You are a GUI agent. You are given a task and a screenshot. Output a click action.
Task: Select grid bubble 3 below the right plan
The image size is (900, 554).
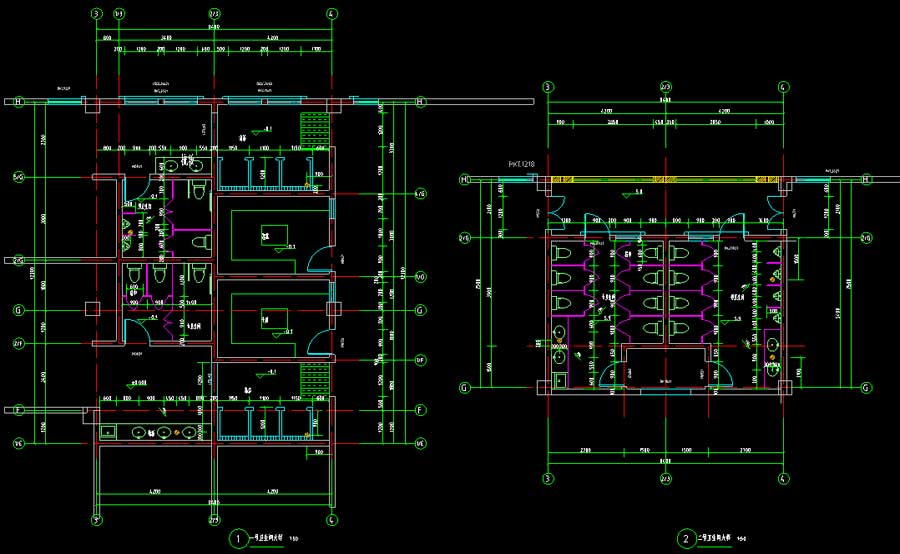click(548, 478)
